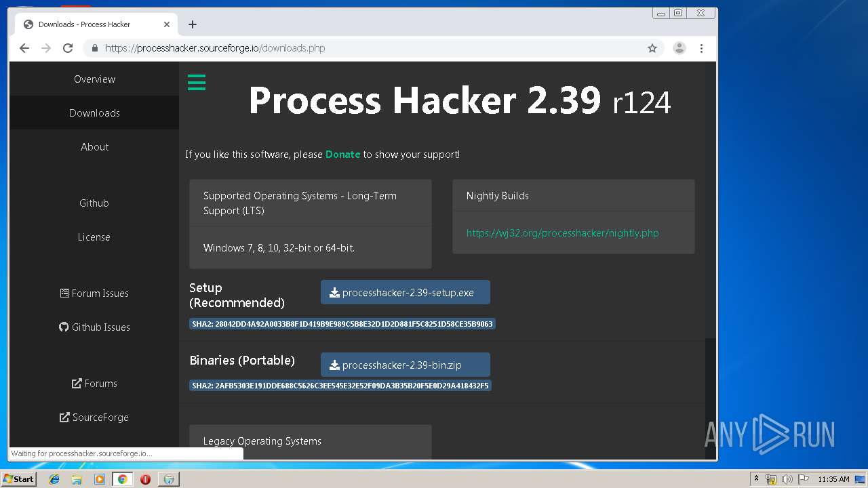Click the padlock site info icon
Image resolution: width=868 pixels, height=488 pixels.
coord(94,48)
